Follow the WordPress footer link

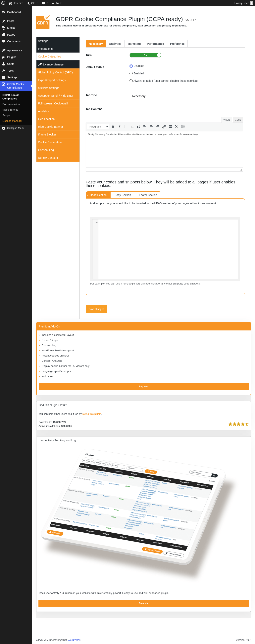[74, 640]
